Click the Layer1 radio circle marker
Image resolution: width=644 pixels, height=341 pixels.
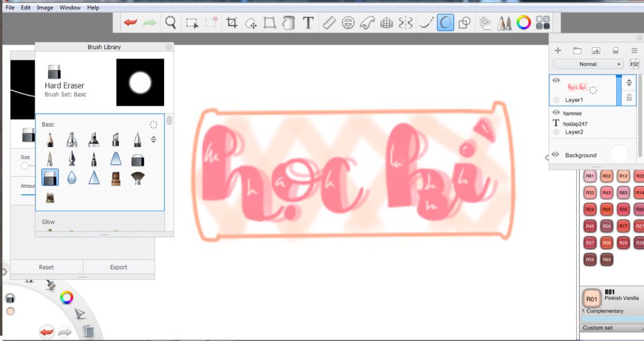point(556,100)
